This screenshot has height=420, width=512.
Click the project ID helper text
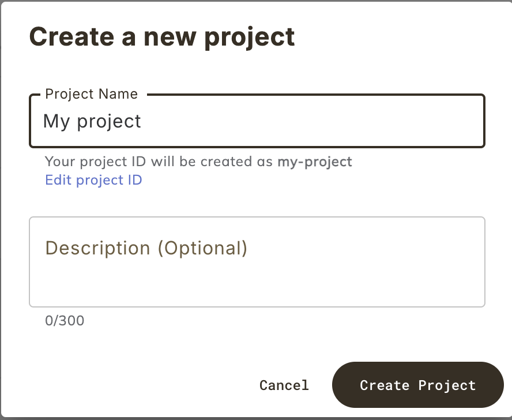tap(198, 162)
